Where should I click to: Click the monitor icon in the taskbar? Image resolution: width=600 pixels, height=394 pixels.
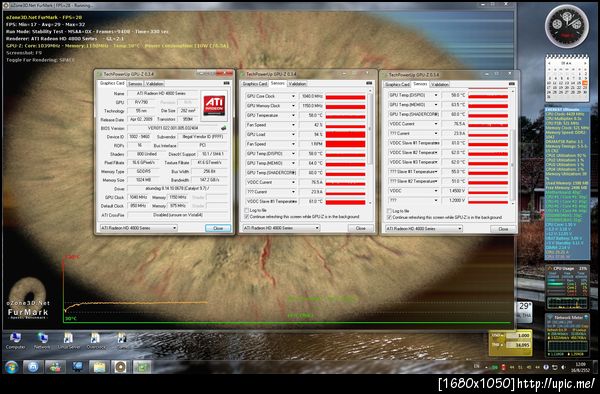click(77, 367)
